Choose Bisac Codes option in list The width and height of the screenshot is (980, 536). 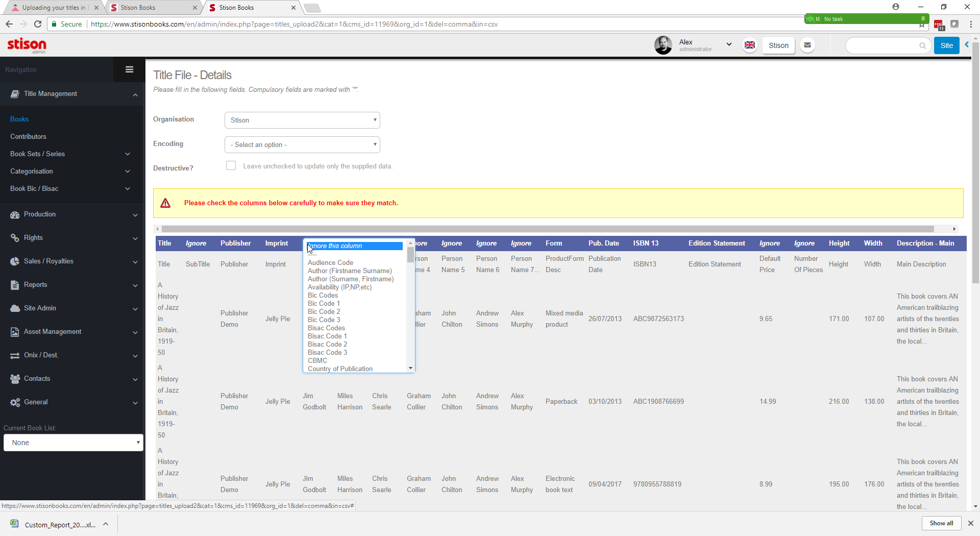tap(326, 328)
